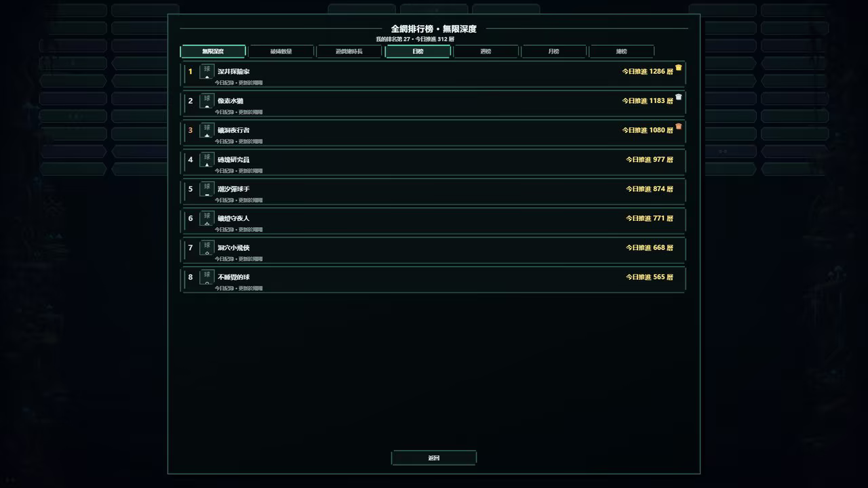The height and width of the screenshot is (488, 868).
Task: Click the avatar icon of 深井探險家
Action: 207,71
